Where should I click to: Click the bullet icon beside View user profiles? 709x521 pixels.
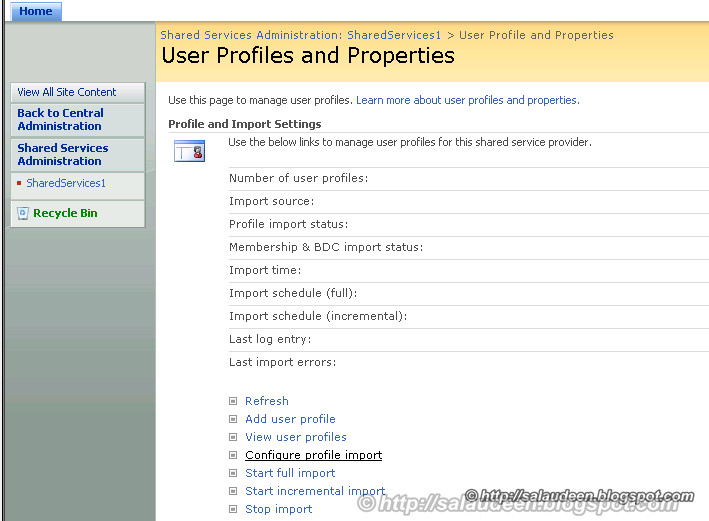tap(233, 437)
